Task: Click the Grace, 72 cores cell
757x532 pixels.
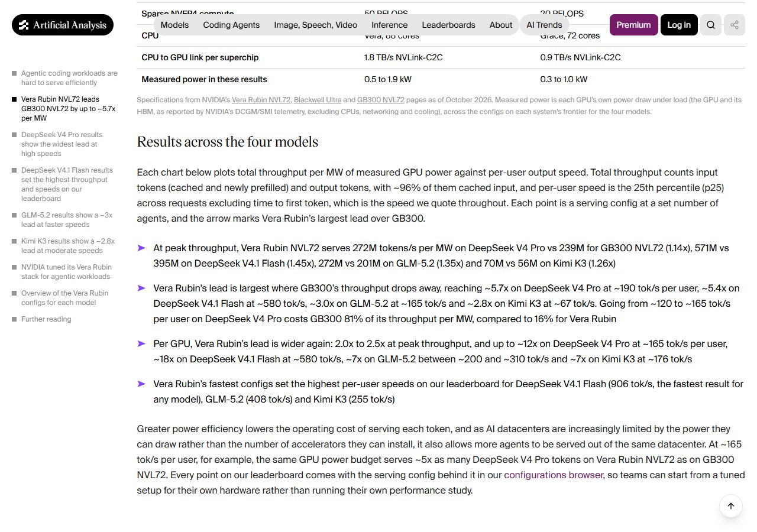Action: 570,35
